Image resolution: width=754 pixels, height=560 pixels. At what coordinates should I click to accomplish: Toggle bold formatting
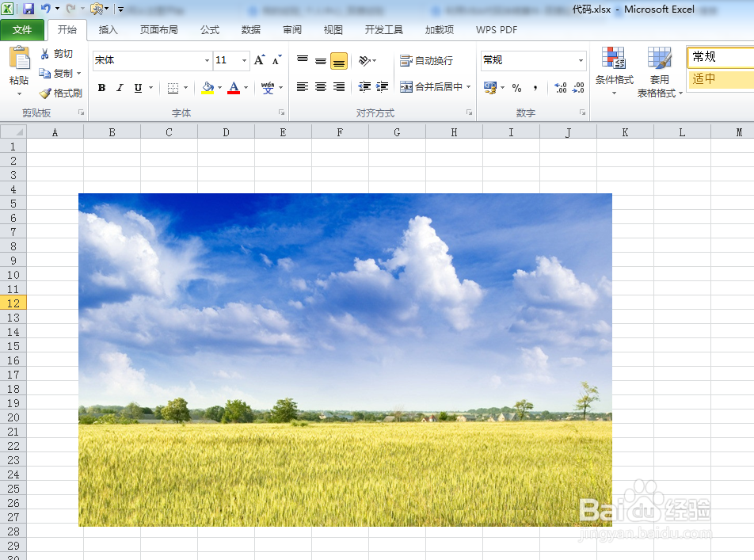tap(101, 88)
